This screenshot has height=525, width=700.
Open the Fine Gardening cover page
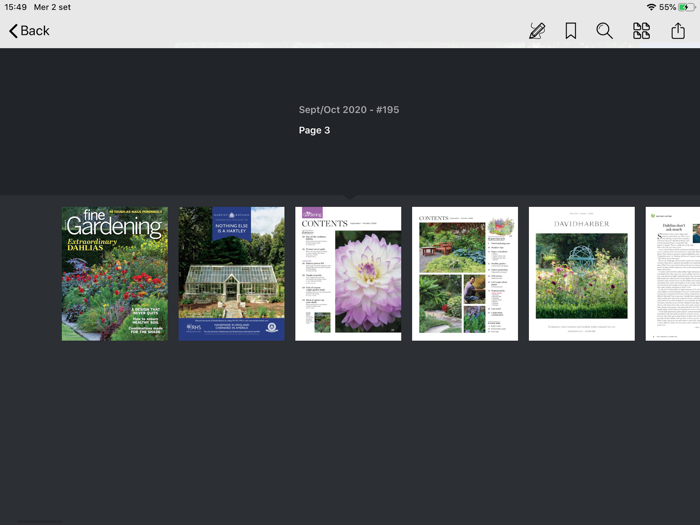click(115, 274)
